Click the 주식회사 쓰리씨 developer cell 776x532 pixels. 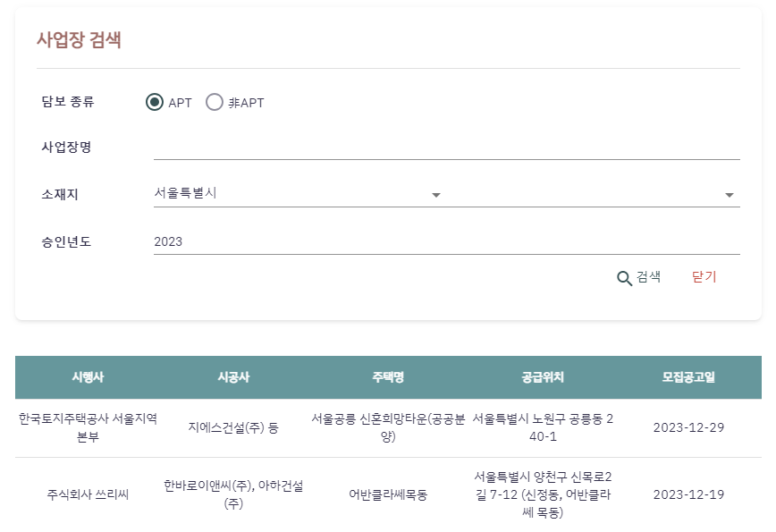[x=88, y=494]
